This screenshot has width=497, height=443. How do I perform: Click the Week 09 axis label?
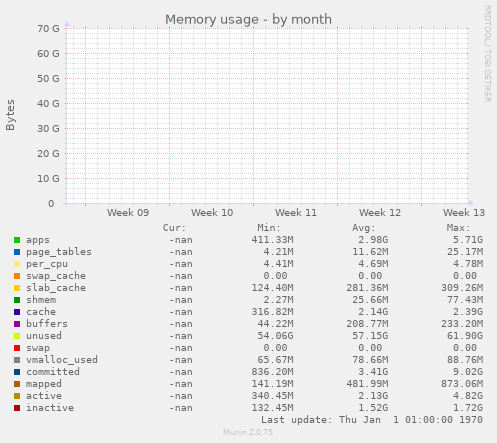pos(128,213)
